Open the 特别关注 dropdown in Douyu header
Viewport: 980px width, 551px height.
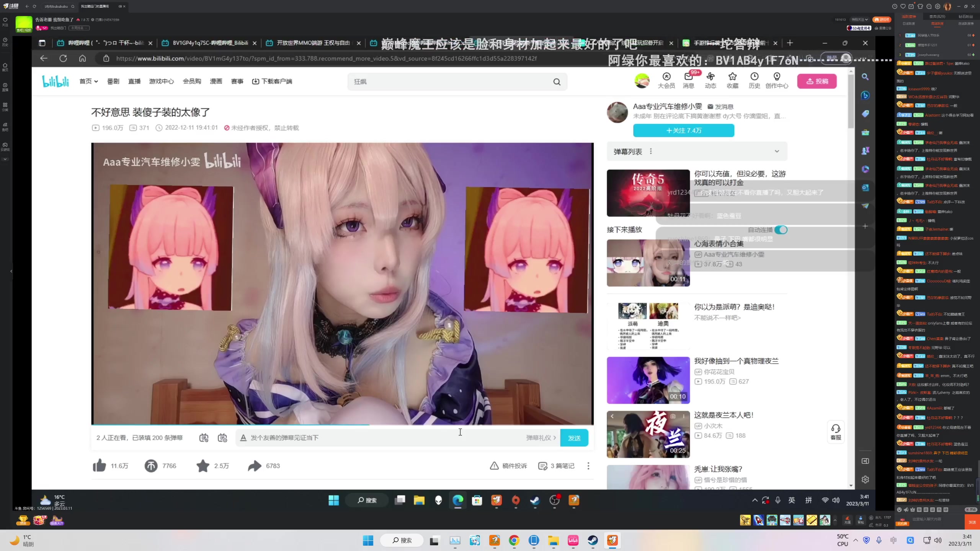pos(860,20)
